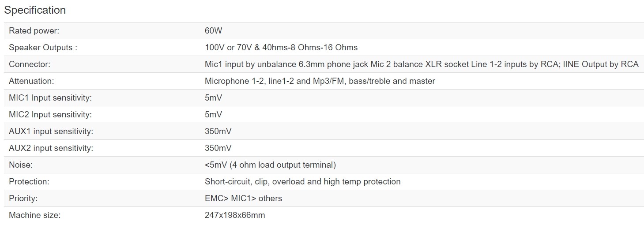This screenshot has height=225, width=644.
Task: Click the Priority row label
Action: (x=23, y=199)
